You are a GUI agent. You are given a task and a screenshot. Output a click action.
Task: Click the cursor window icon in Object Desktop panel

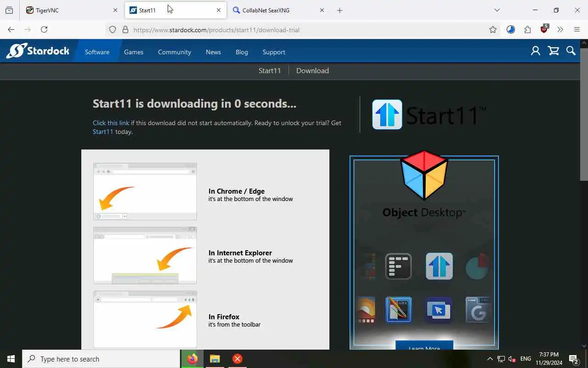pos(438,310)
